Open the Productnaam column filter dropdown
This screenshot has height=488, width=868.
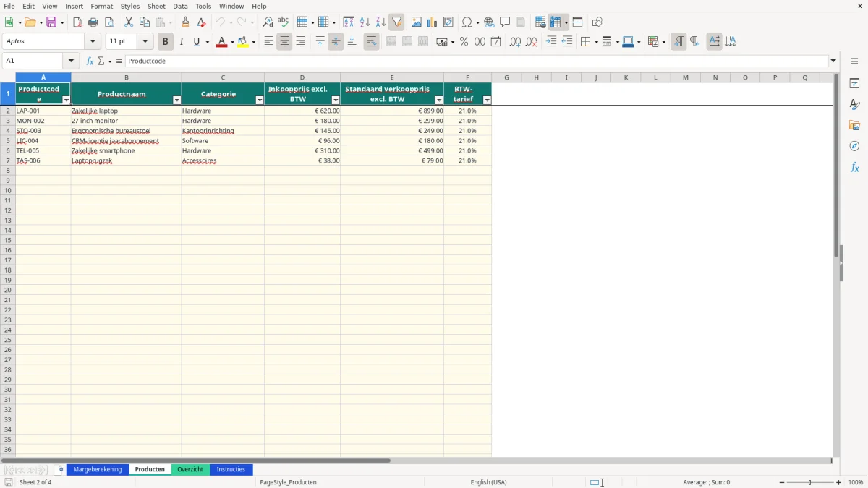pos(177,100)
